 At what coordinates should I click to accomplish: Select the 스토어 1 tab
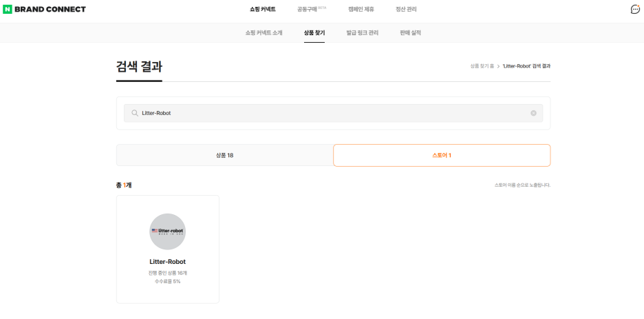(x=442, y=156)
